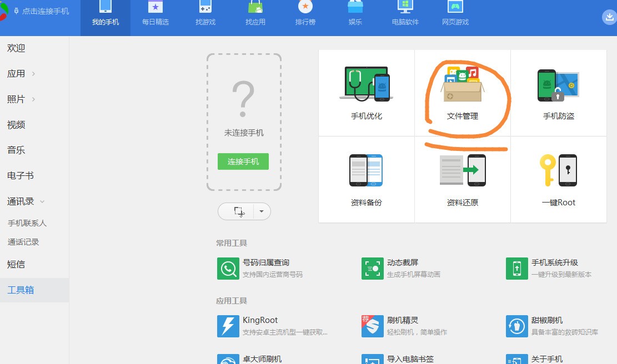Open the 卓大师刷机 tool icon
The width and height of the screenshot is (617, 364).
coord(228,359)
